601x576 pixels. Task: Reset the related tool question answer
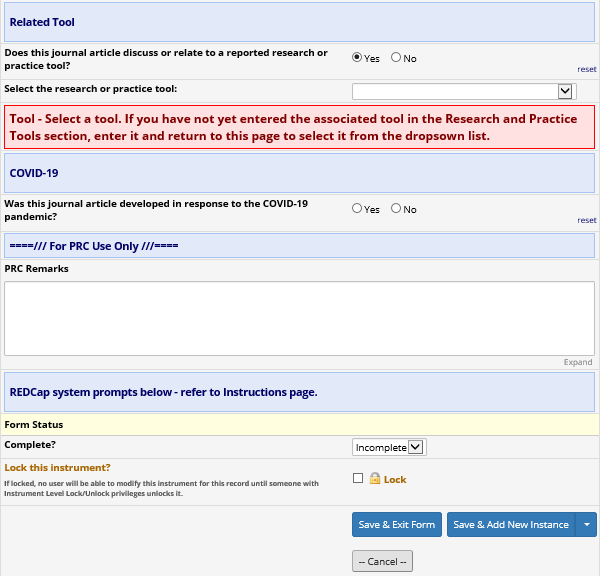pos(586,69)
